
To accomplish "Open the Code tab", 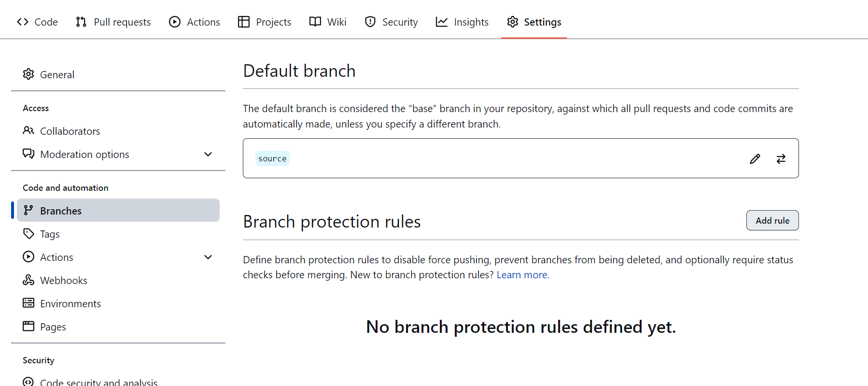I will click(37, 22).
